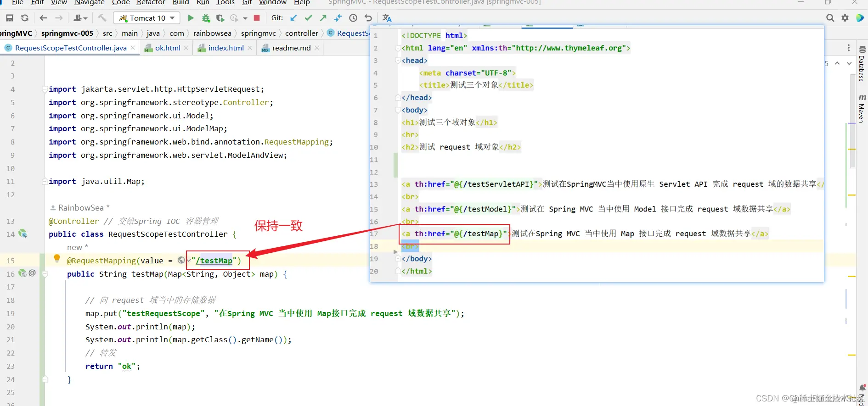Click the springmvc breadcrumb
The height and width of the screenshot is (406, 868).
coord(259,33)
